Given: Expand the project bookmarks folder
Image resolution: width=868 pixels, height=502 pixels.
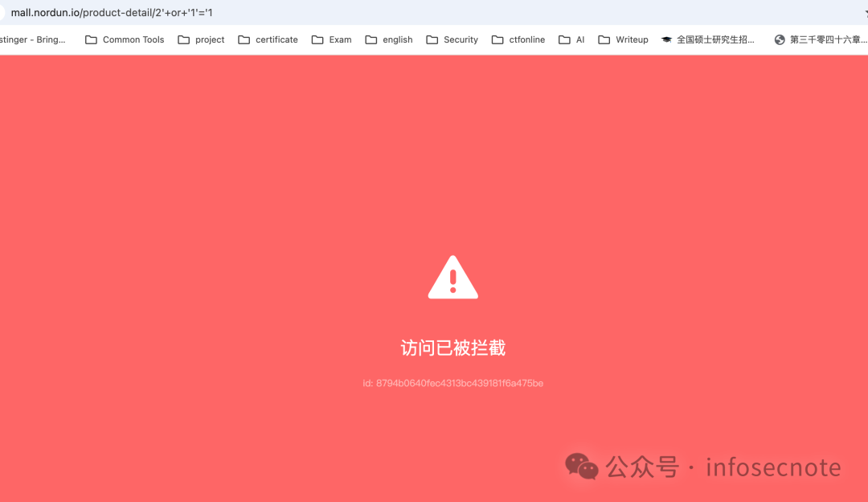Looking at the screenshot, I should click(201, 39).
